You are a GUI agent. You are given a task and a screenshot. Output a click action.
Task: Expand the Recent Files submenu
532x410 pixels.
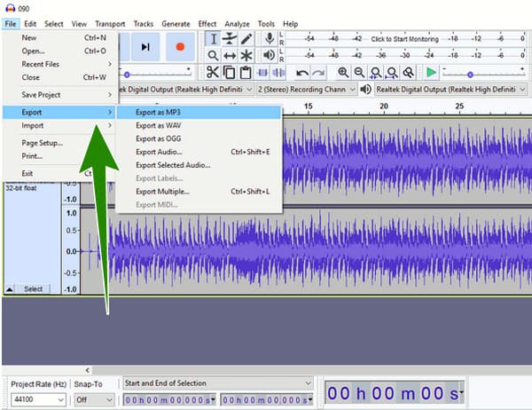(59, 64)
